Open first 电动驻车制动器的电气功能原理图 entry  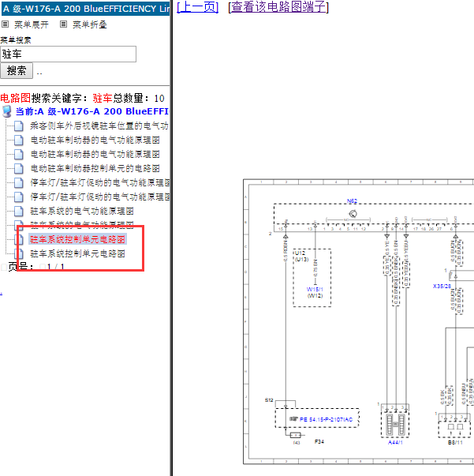click(95, 141)
